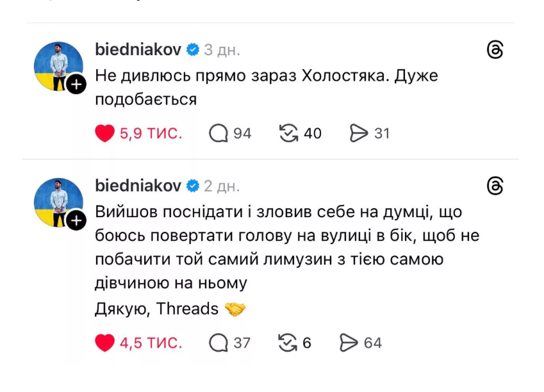Click the Threads logo on the second post

pyautogui.click(x=495, y=186)
